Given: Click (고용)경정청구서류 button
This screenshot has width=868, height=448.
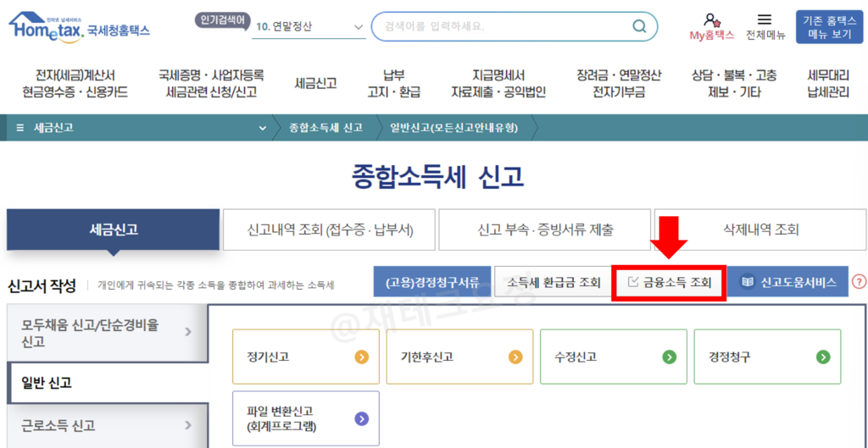Looking at the screenshot, I should [431, 282].
